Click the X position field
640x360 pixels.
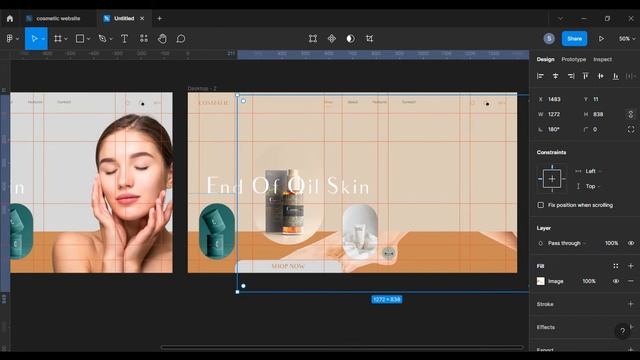pyautogui.click(x=554, y=99)
